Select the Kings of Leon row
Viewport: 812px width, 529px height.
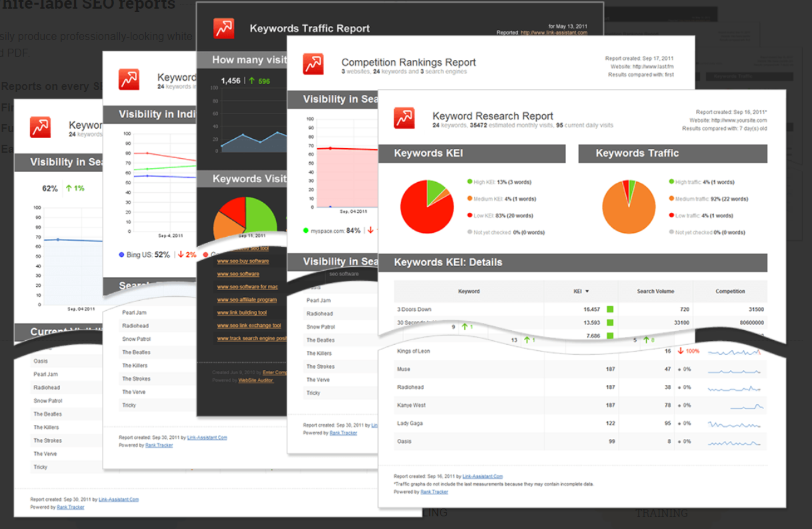point(581,351)
